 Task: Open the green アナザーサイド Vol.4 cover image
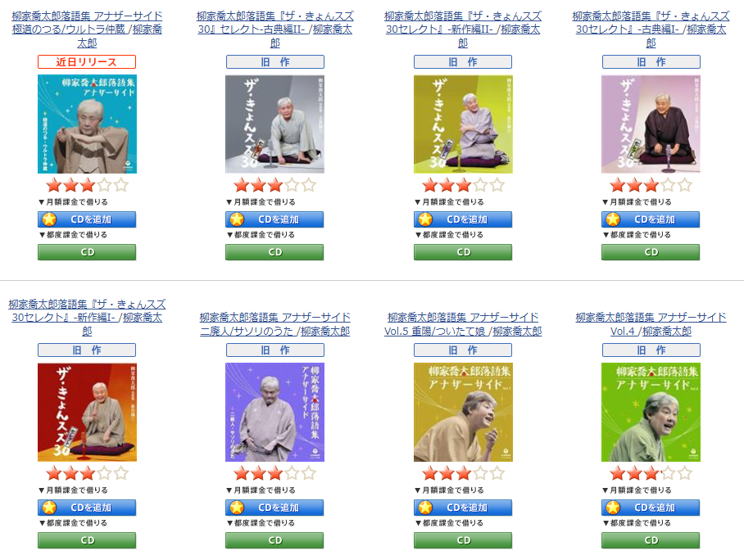point(651,413)
